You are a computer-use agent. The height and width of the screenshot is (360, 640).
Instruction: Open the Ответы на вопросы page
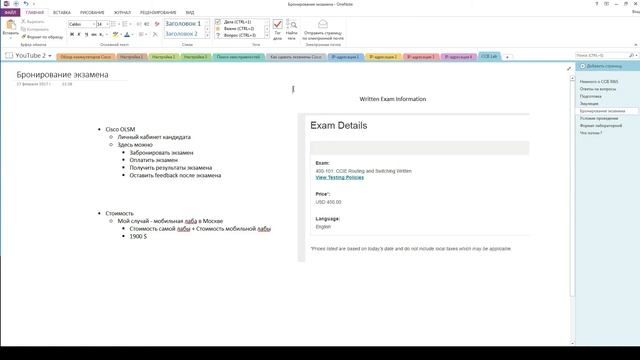(x=598, y=89)
